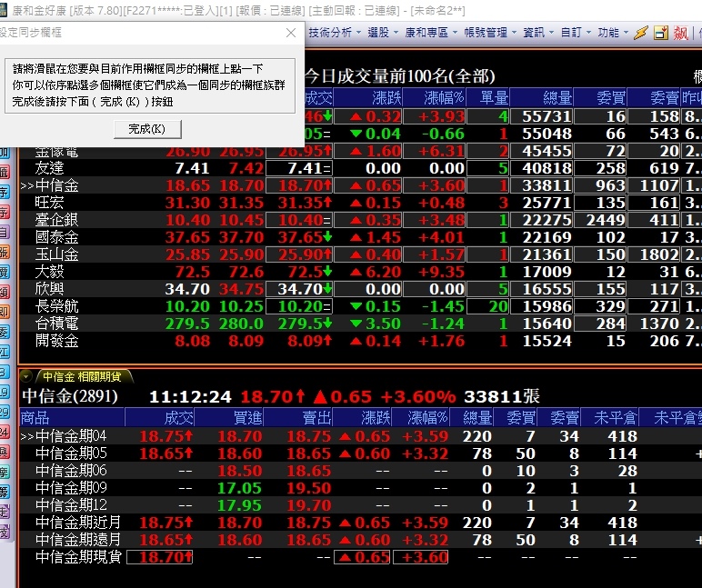This screenshot has width=702, height=588.
Task: Click the orange 即 sidebar icon
Action: (x=5, y=312)
